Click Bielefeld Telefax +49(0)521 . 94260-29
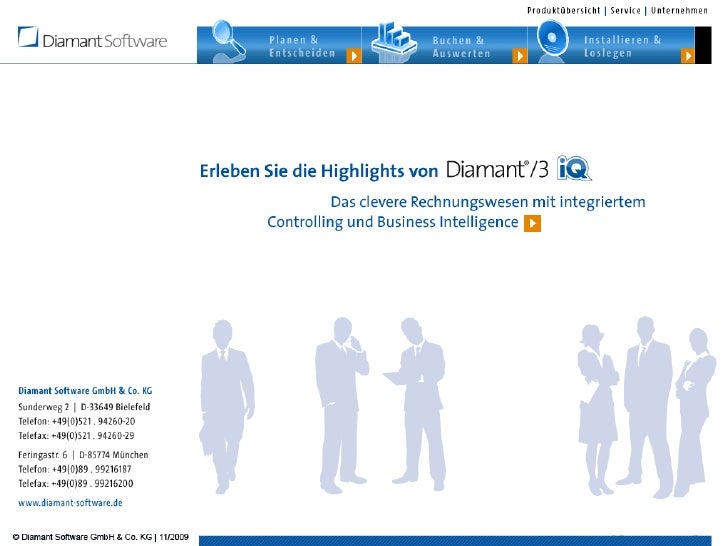Image resolution: width=728 pixels, height=546 pixels. point(76,436)
